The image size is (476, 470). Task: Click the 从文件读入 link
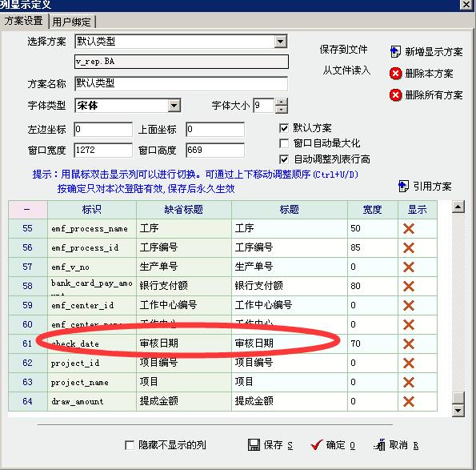tap(346, 70)
